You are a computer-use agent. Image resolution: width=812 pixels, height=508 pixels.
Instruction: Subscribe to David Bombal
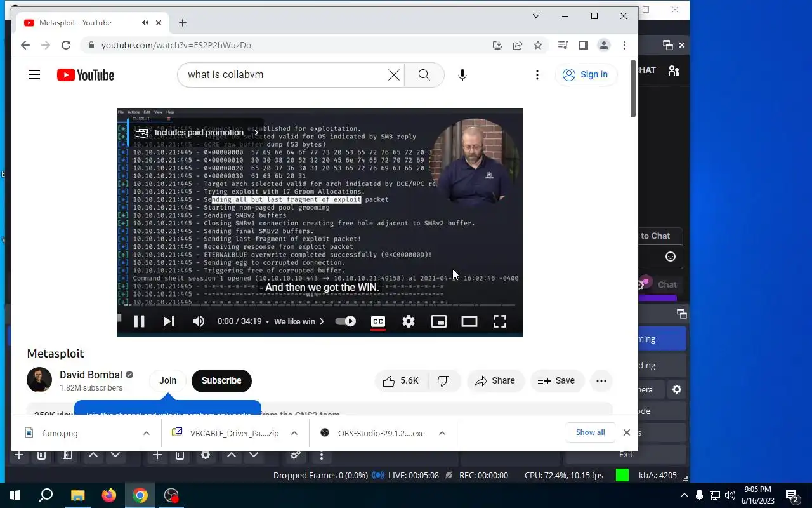click(x=221, y=381)
